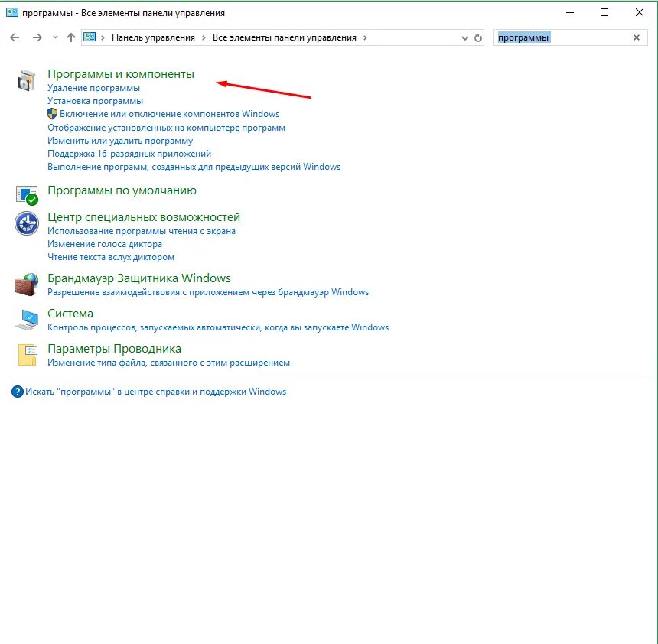
Task: Open Использование программы чтения с экрана
Action: 142,231
